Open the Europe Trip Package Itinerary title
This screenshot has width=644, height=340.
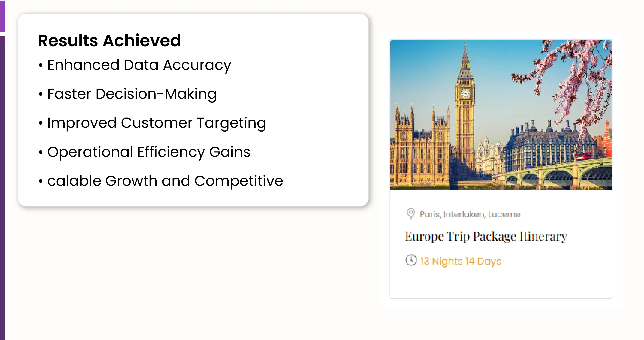point(486,236)
